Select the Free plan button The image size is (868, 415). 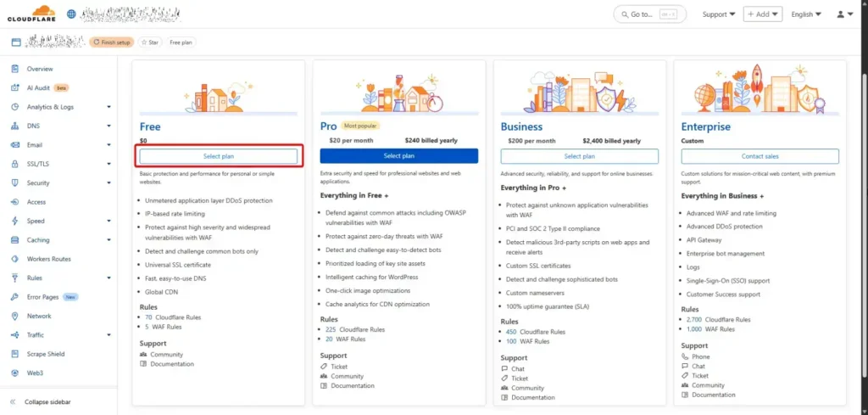[x=218, y=156]
